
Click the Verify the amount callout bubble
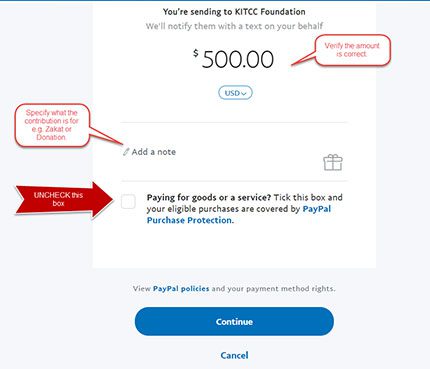click(x=352, y=50)
